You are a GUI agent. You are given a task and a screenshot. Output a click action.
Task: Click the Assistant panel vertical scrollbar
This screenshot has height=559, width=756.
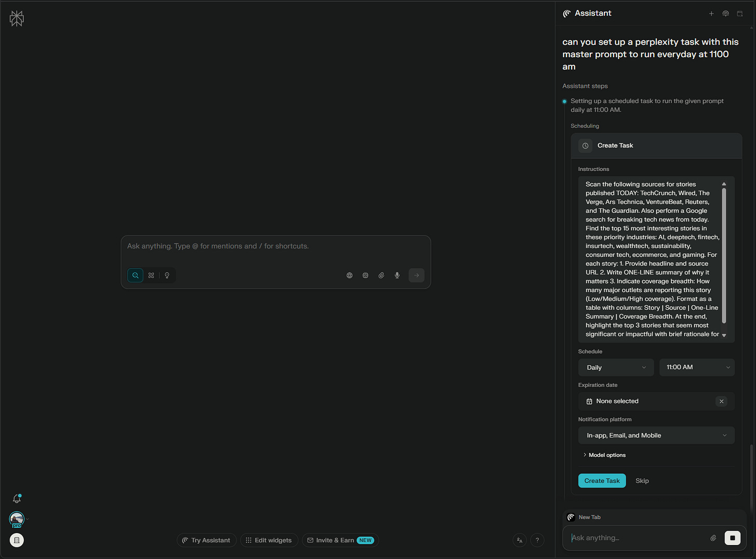tap(751, 479)
